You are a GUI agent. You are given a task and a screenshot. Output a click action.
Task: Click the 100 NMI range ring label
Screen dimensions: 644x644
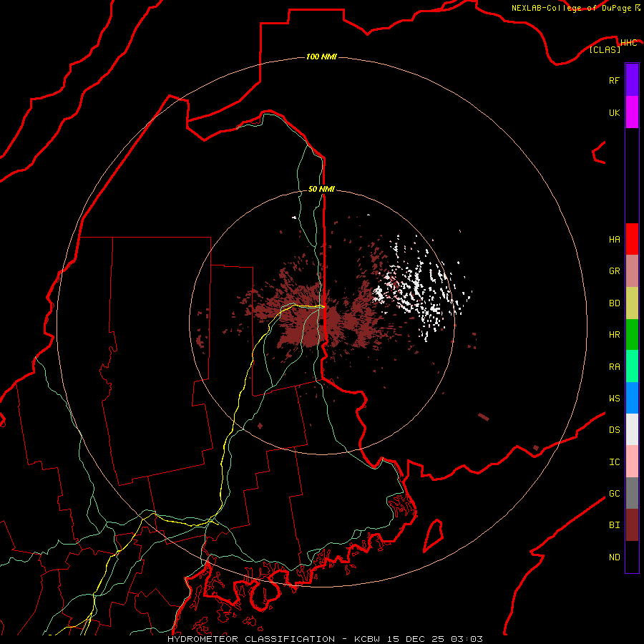pos(321,57)
